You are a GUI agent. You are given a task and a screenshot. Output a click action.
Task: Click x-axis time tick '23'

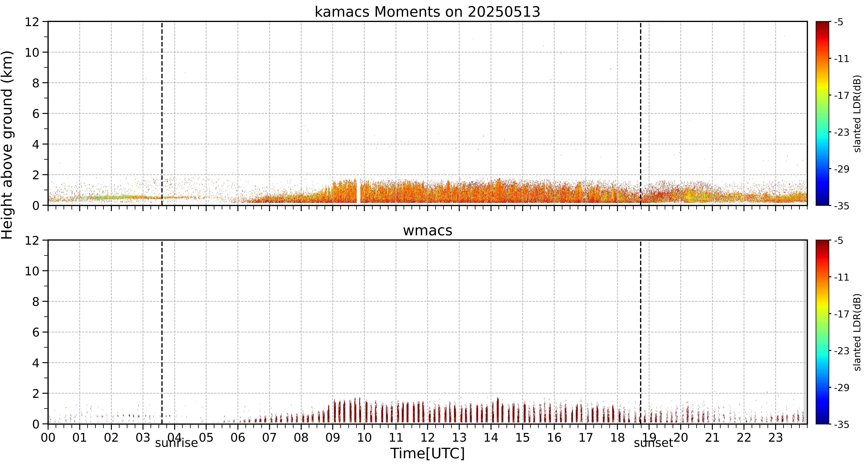776,438
